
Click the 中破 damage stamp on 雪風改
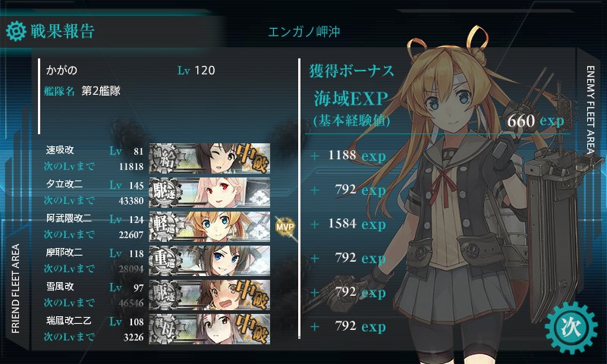click(253, 294)
